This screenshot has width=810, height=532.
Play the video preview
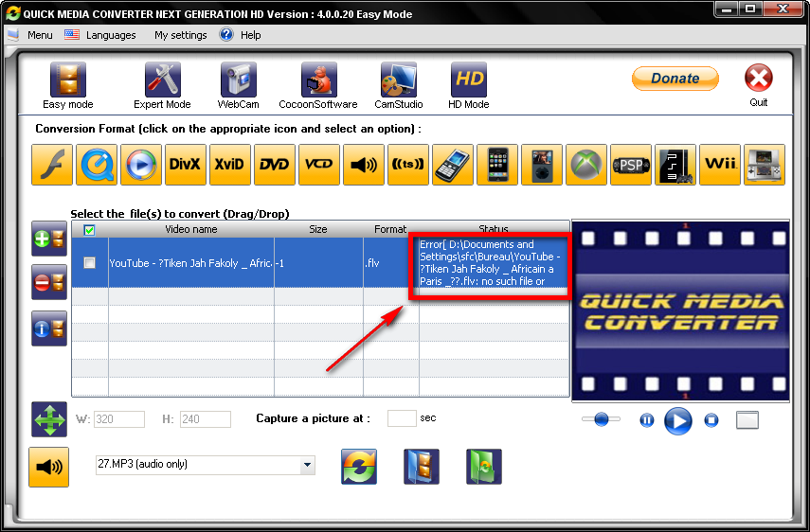pyautogui.click(x=677, y=421)
